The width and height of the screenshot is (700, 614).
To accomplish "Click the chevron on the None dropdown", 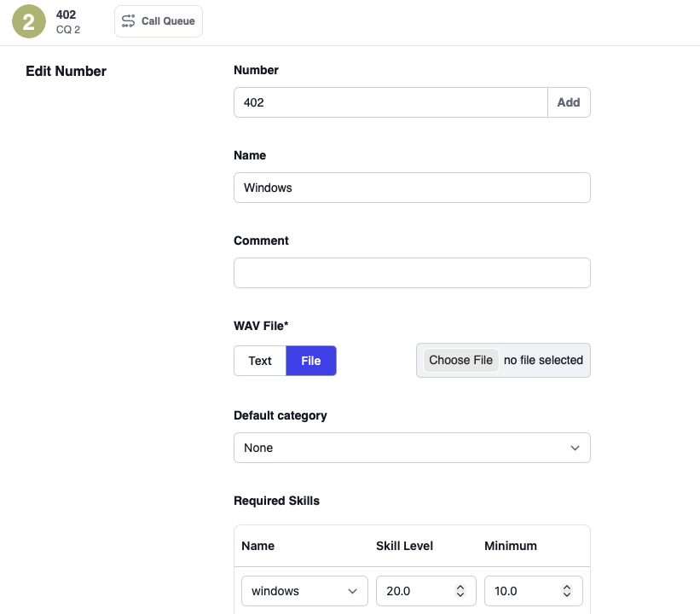I will 575,448.
